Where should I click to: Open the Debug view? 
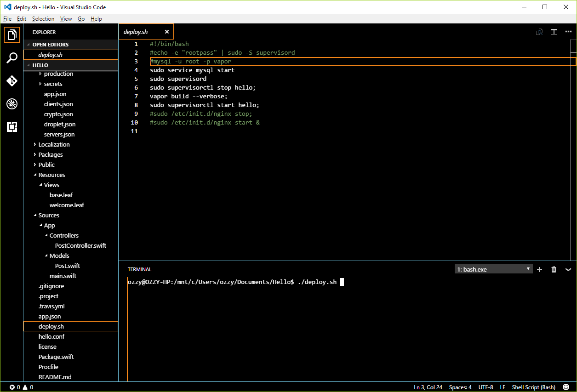point(12,104)
